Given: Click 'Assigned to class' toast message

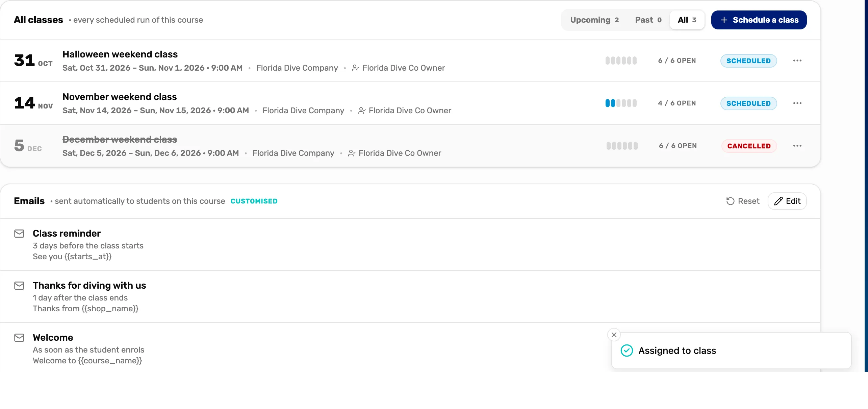Looking at the screenshot, I should (x=677, y=351).
